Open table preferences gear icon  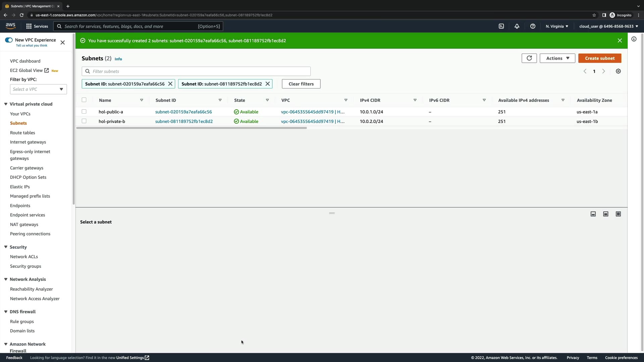click(618, 71)
